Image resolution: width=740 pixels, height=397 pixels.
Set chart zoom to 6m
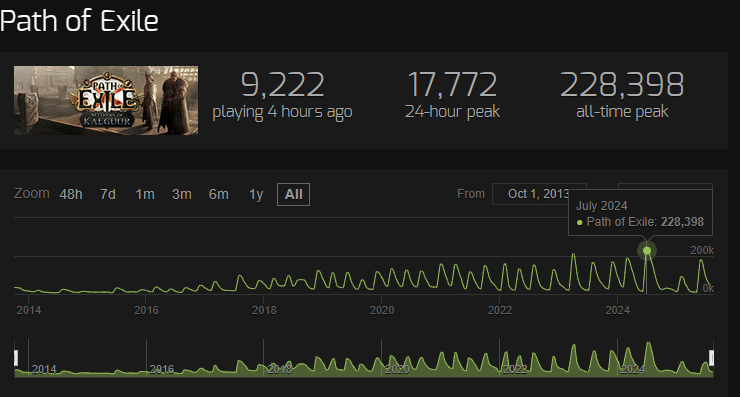pyautogui.click(x=219, y=194)
